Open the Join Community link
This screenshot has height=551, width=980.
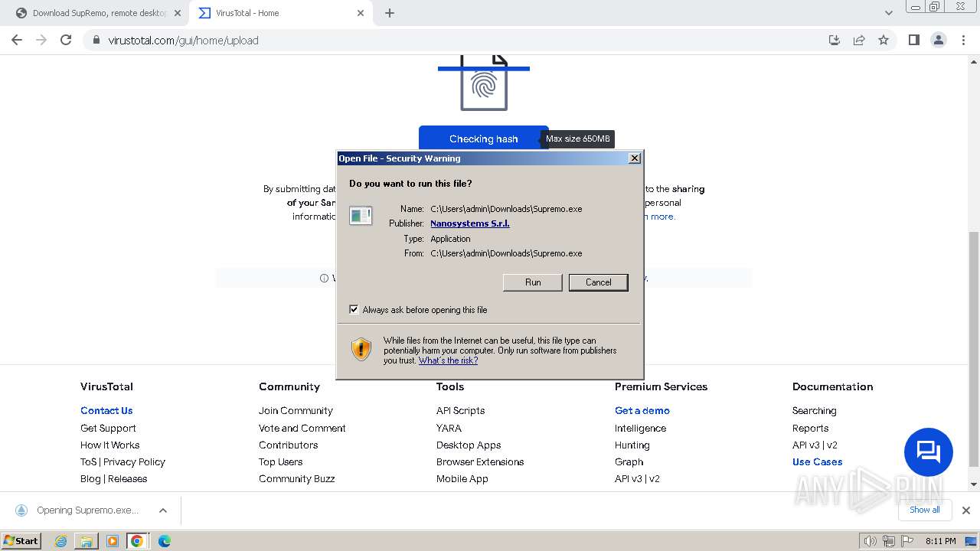[296, 411]
